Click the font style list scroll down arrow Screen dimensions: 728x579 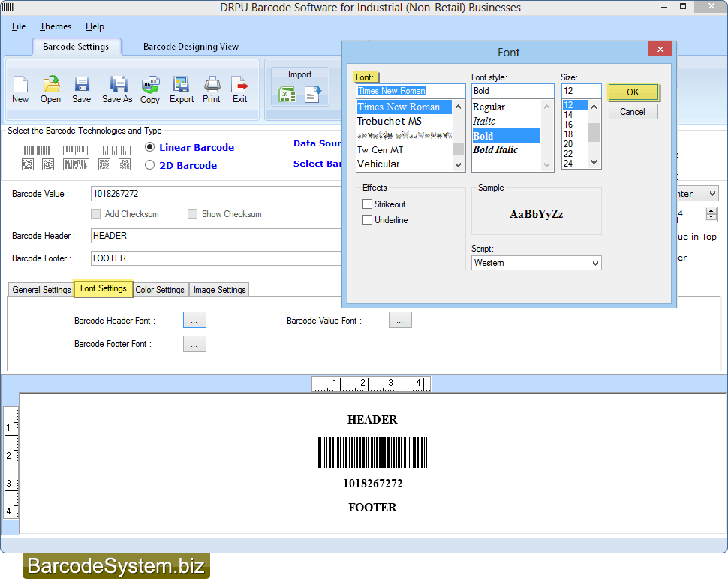[546, 165]
